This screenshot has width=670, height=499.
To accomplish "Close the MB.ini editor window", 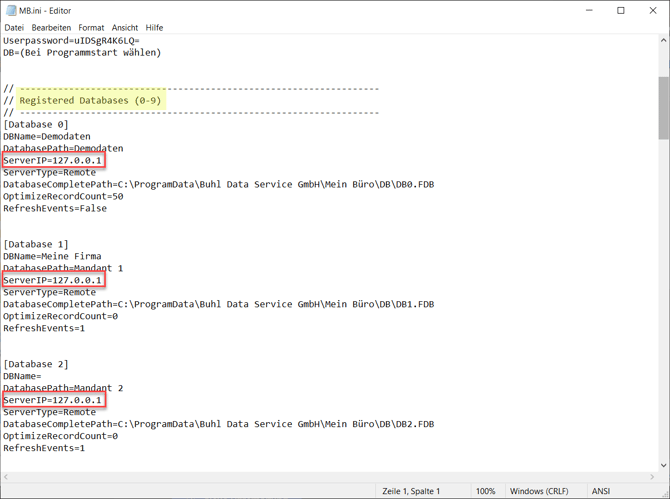I will tap(652, 11).
